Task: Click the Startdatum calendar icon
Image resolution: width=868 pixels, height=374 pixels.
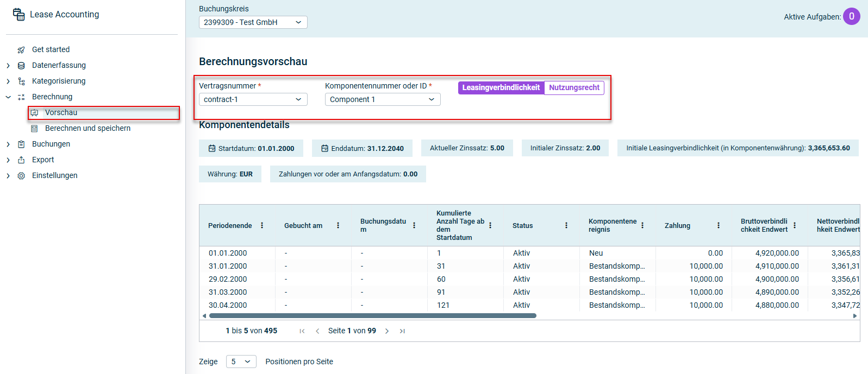Action: click(212, 148)
